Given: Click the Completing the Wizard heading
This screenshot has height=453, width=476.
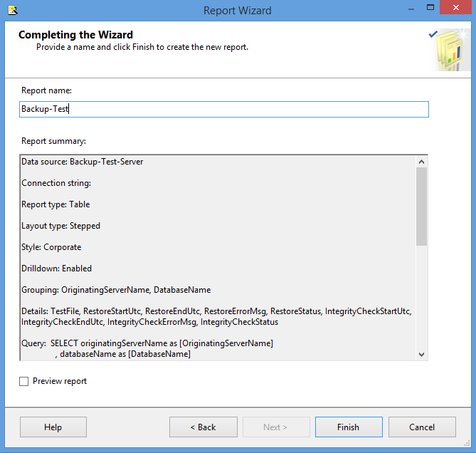Looking at the screenshot, I should [x=75, y=35].
